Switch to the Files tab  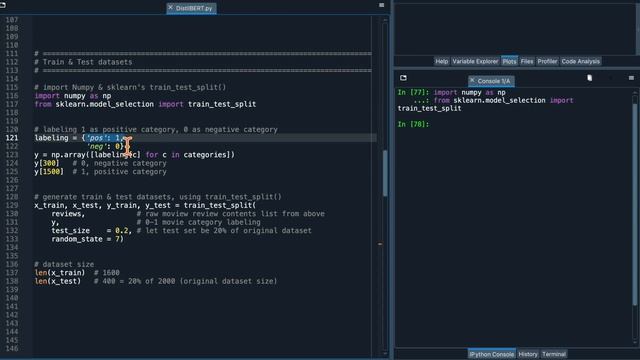tap(527, 61)
